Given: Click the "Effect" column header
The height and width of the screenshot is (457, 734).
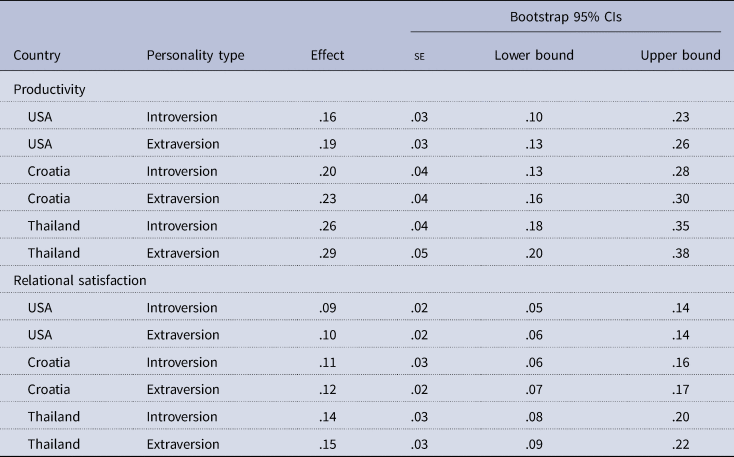Looking at the screenshot, I should point(327,56).
